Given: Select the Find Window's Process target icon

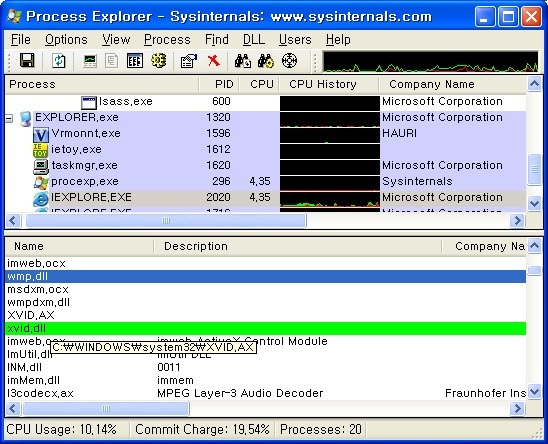Looking at the screenshot, I should [x=289, y=61].
